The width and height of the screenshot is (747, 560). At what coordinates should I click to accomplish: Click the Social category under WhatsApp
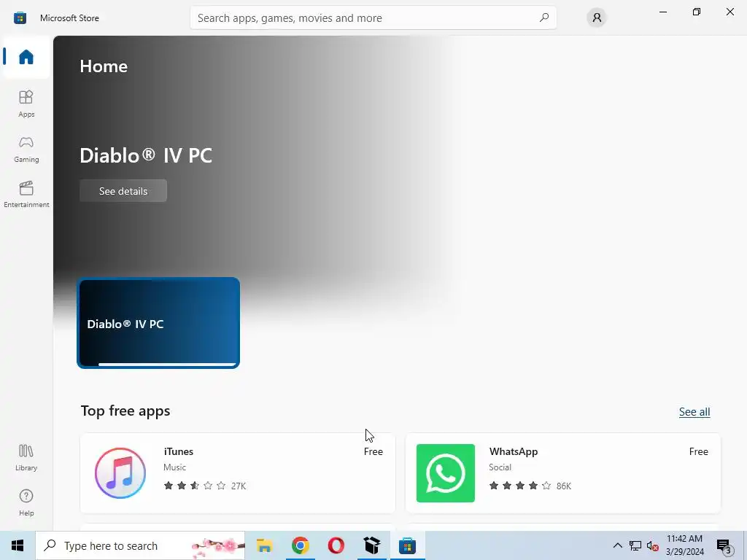point(500,467)
